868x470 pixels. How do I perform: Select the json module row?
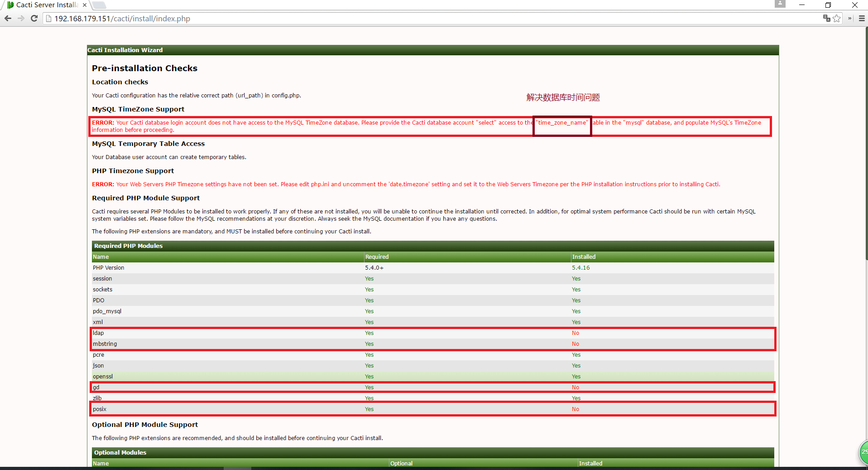point(433,366)
